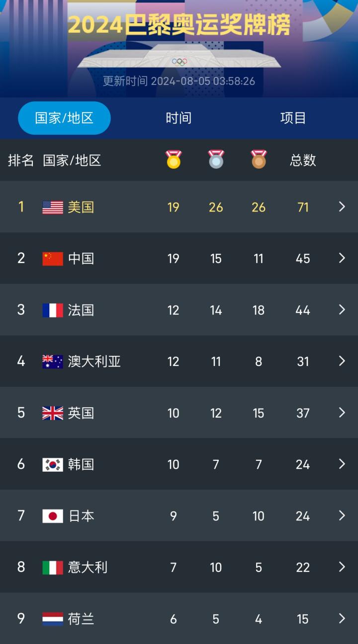
Task: Switch to the 项目 tab
Action: click(x=293, y=118)
